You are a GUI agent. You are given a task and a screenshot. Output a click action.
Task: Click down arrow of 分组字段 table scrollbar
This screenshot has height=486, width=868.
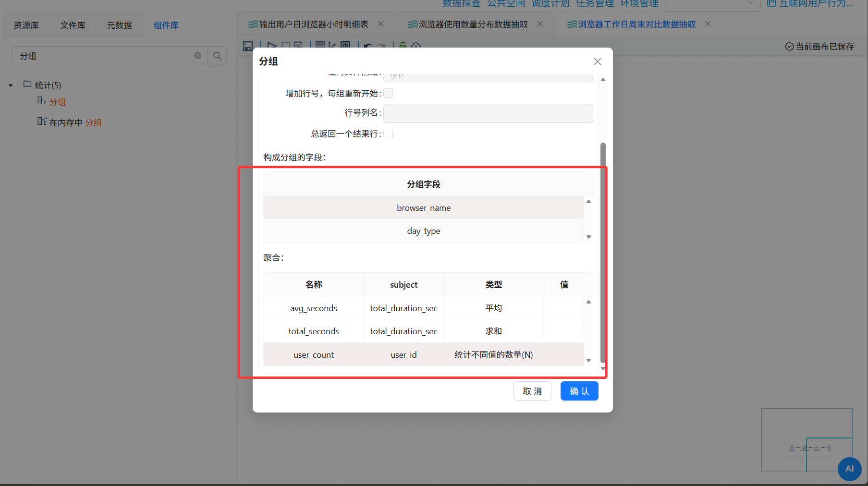pyautogui.click(x=588, y=237)
